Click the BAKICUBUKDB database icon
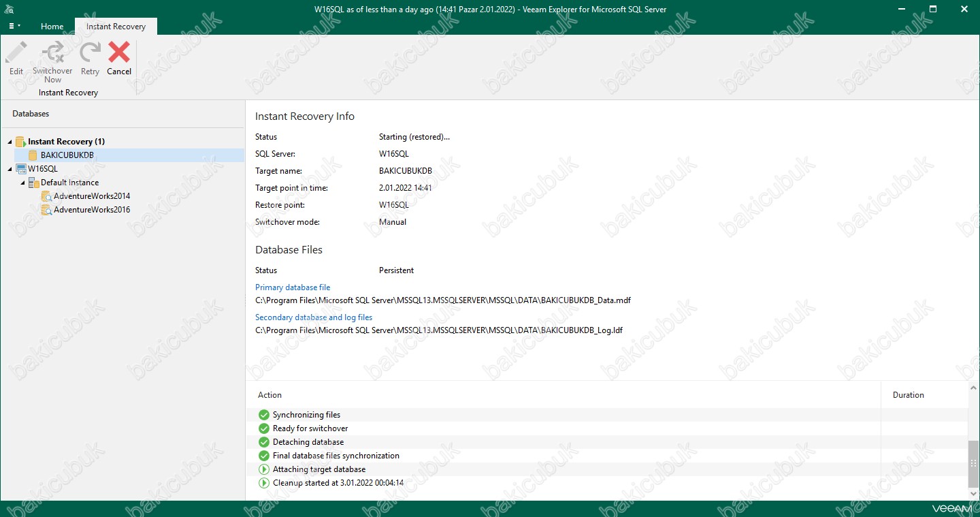 (x=33, y=155)
